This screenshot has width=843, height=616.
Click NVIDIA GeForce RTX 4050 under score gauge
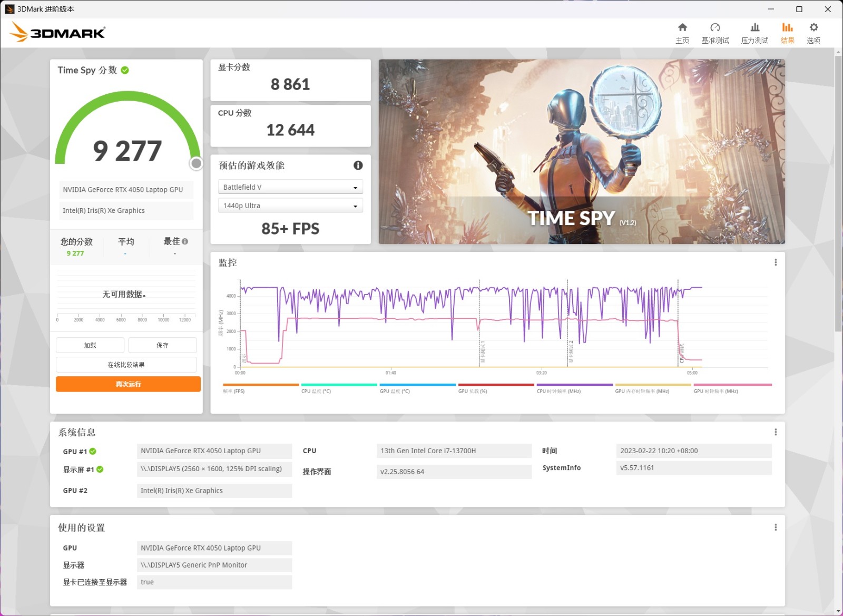click(x=126, y=190)
